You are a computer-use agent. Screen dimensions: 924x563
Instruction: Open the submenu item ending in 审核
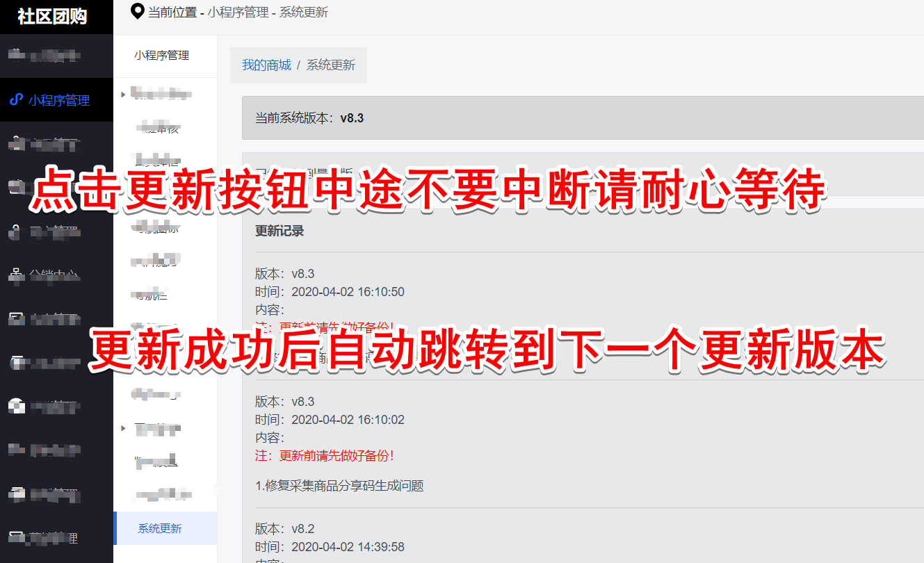tap(161, 128)
